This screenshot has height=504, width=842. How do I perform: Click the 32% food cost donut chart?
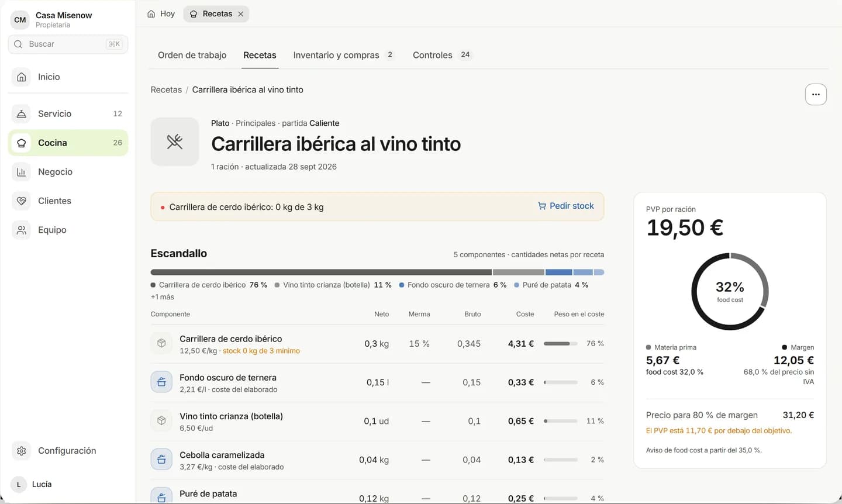pos(730,291)
